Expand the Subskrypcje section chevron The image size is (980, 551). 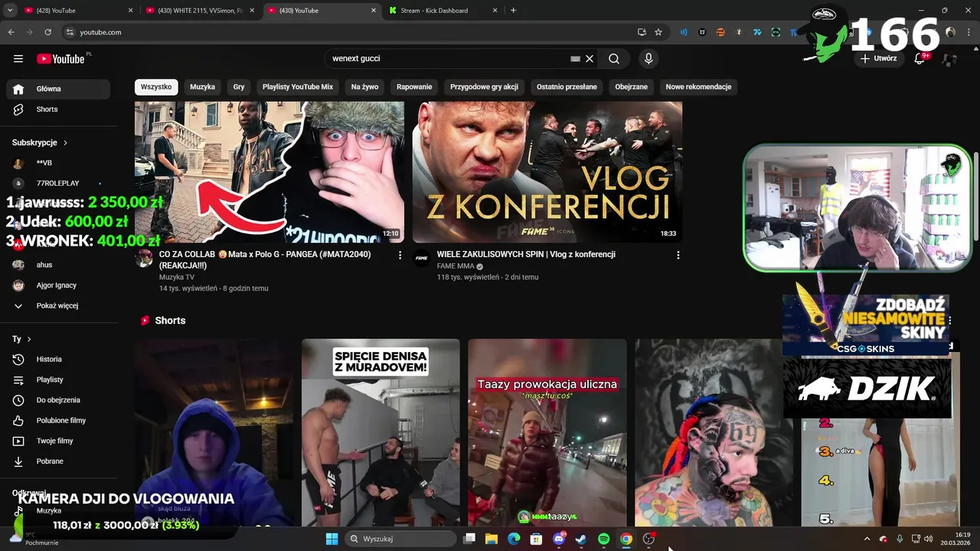coord(65,143)
